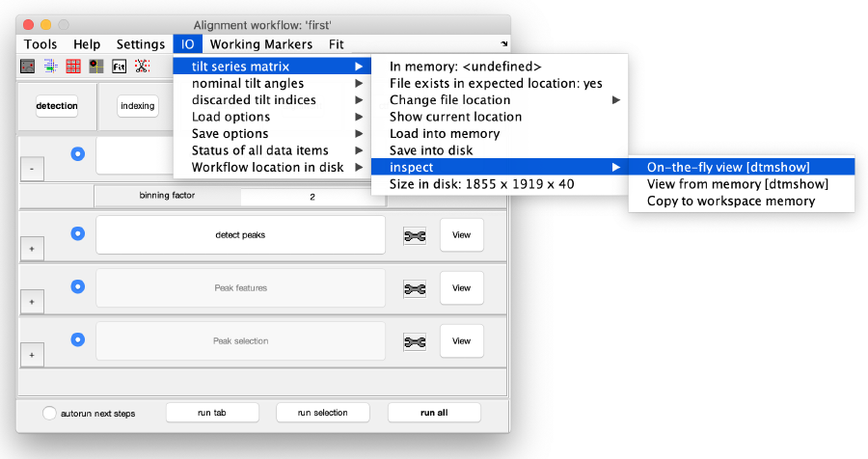Screen dimensions: 868x459
Task: Collapse the top step with minus button
Action: click(x=31, y=168)
